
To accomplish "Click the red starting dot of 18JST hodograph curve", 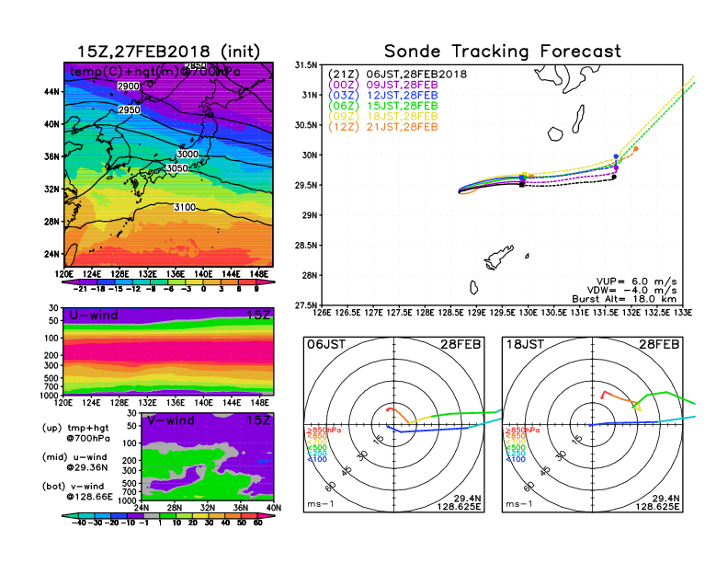I will 602,397.
